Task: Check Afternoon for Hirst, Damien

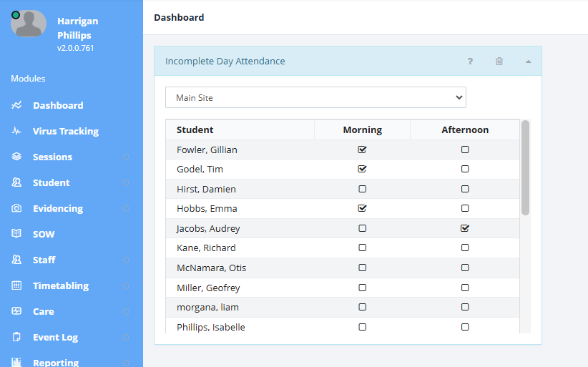Action: (x=465, y=189)
